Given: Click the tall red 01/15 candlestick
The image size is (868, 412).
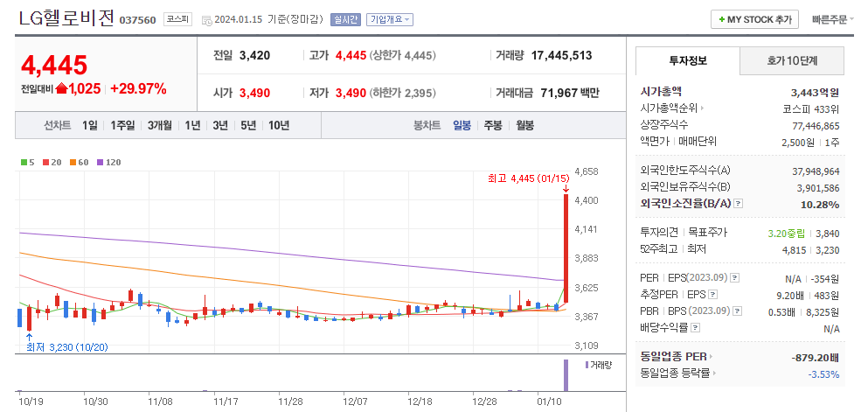Looking at the screenshot, I should coord(566,248).
